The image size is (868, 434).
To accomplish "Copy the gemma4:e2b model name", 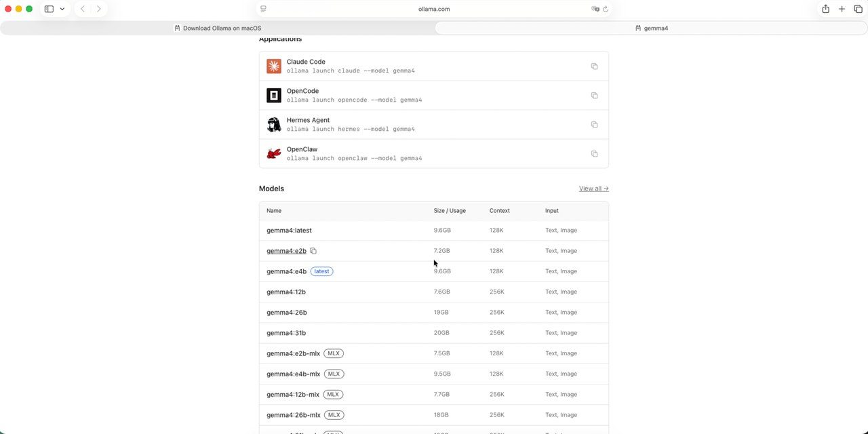I will [x=313, y=251].
